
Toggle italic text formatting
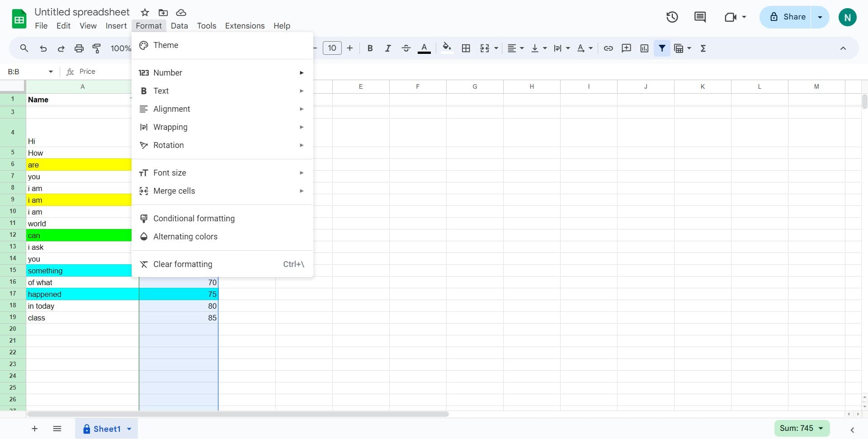pyautogui.click(x=387, y=48)
